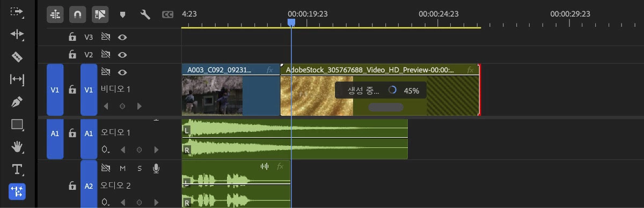Screen dimensions: 644x208
Task: Toggle A2 track targeting button
Action: pyautogui.click(x=89, y=184)
